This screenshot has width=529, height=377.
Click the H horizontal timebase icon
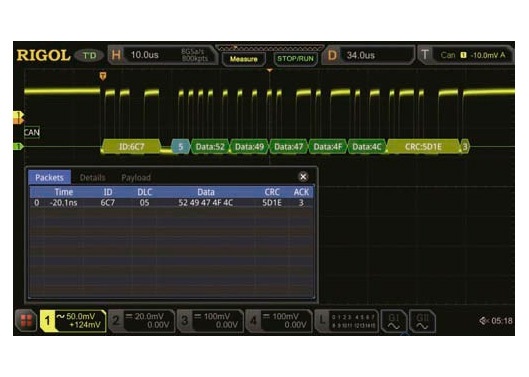tap(116, 55)
